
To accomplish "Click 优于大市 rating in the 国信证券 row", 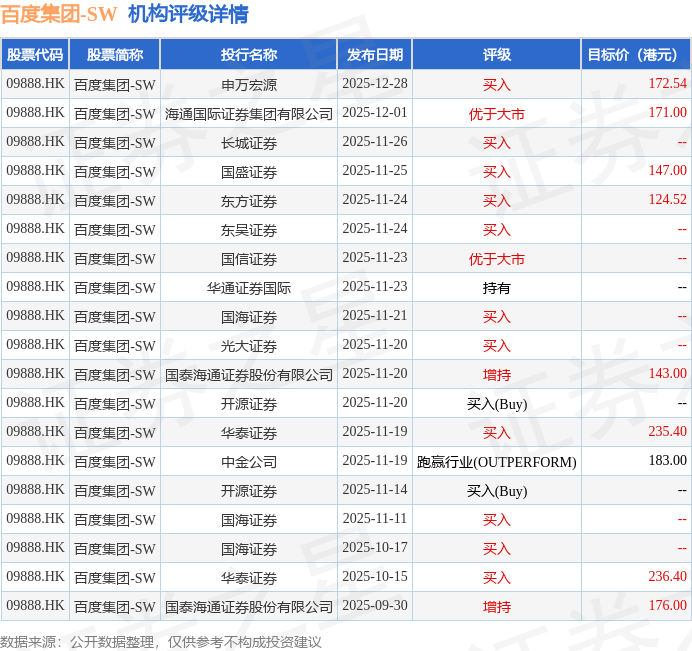I will pyautogui.click(x=496, y=259).
